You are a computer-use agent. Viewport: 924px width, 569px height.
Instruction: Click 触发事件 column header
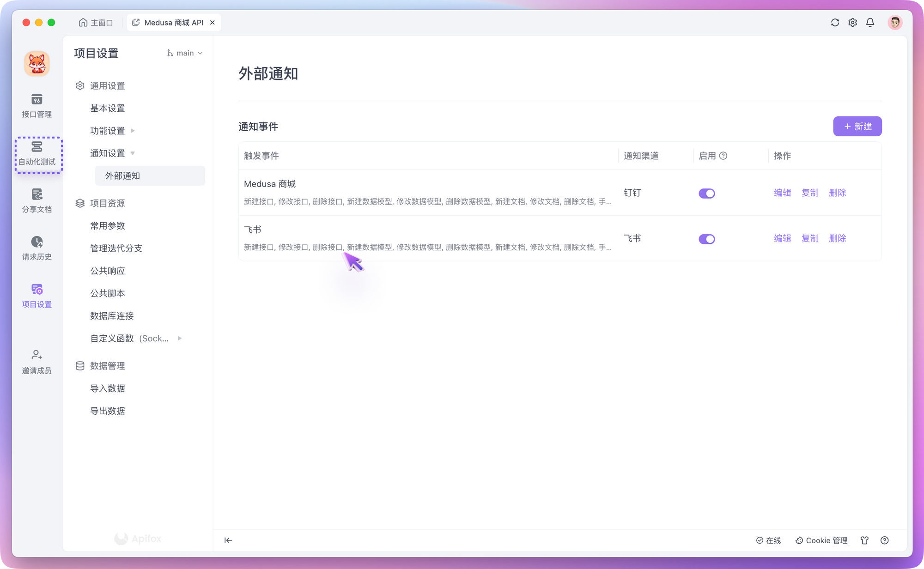pyautogui.click(x=261, y=156)
